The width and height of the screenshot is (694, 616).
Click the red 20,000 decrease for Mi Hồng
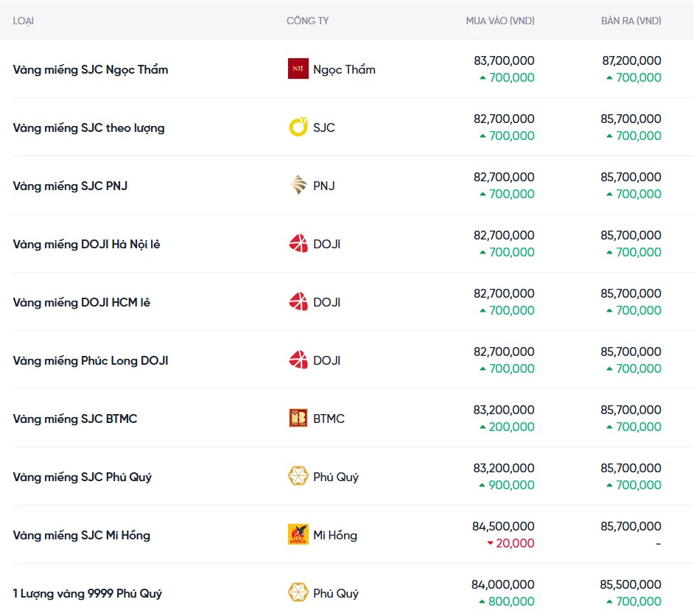coord(515,544)
